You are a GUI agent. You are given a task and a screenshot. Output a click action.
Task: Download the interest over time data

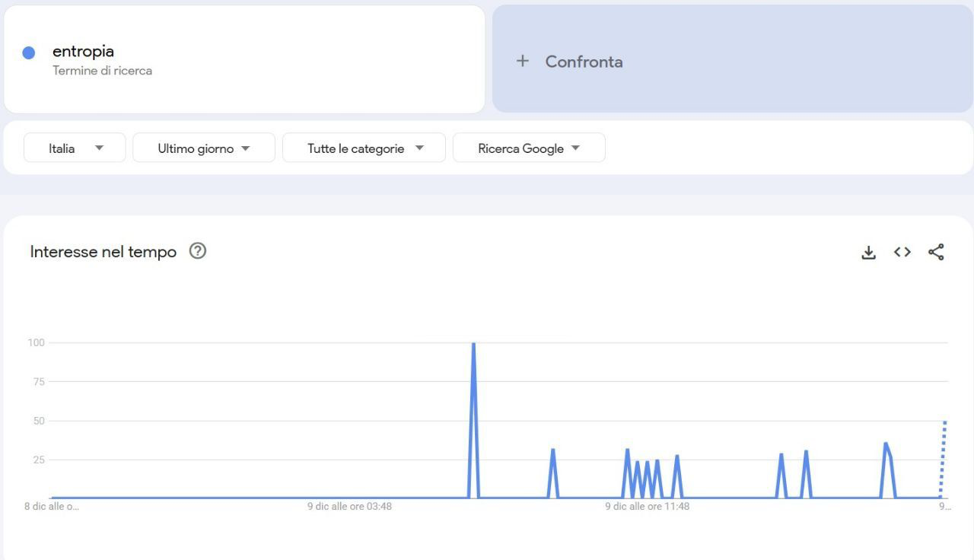click(868, 252)
